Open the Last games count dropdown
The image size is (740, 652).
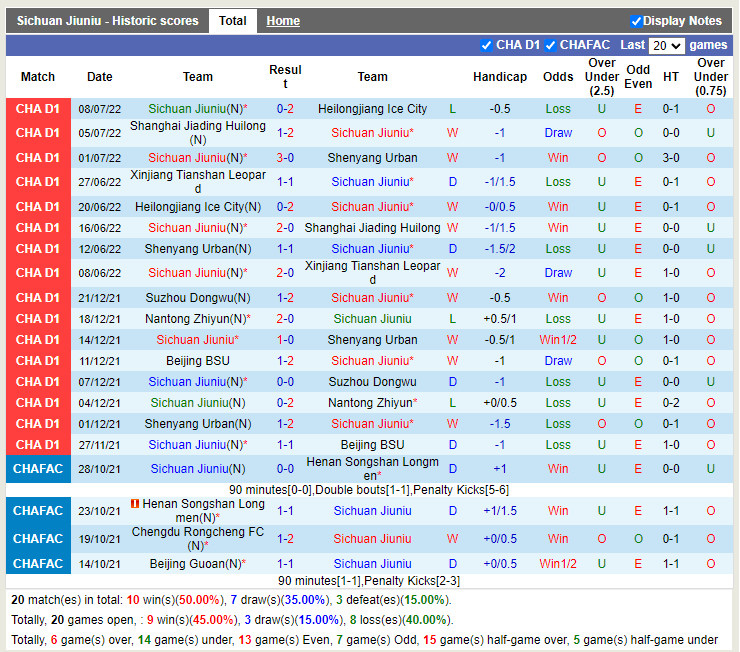pyautogui.click(x=666, y=46)
